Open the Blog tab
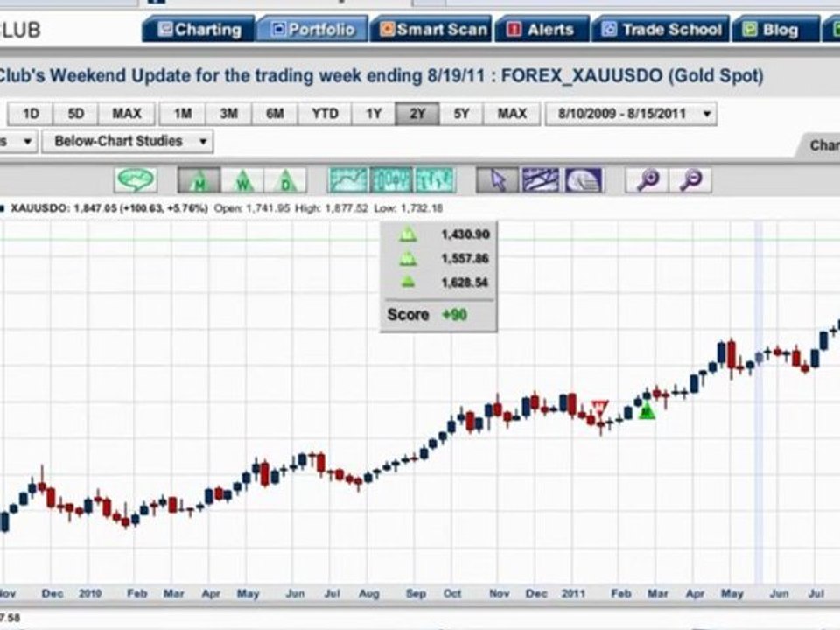Screen dimensions: 840x630 pyautogui.click(x=776, y=29)
